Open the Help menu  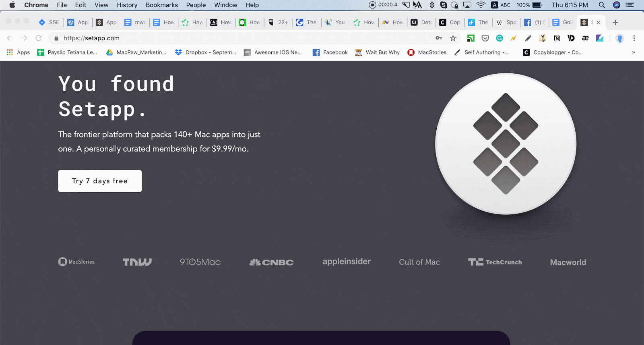(x=252, y=5)
